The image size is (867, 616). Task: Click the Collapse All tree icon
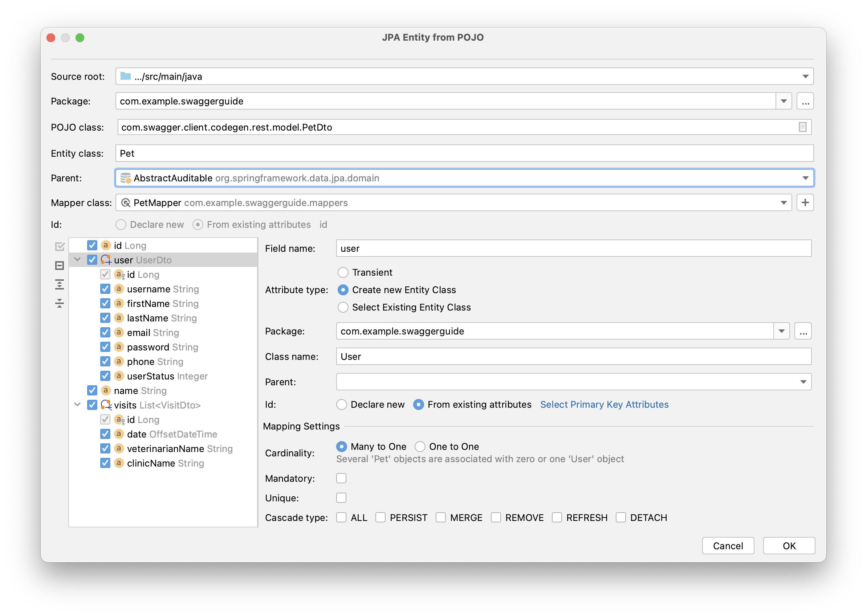click(x=60, y=303)
